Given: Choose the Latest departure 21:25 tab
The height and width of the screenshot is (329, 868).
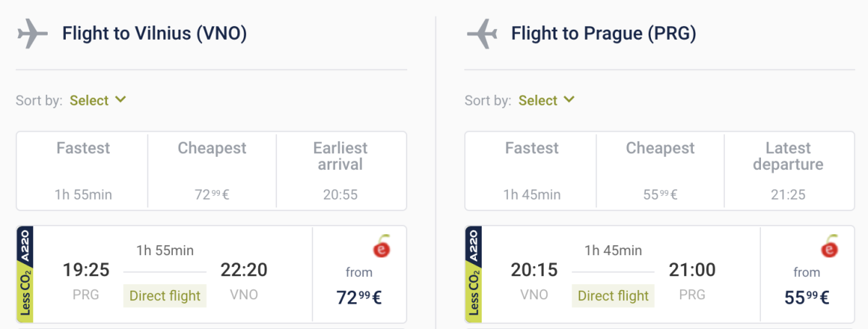Looking at the screenshot, I should click(x=788, y=171).
